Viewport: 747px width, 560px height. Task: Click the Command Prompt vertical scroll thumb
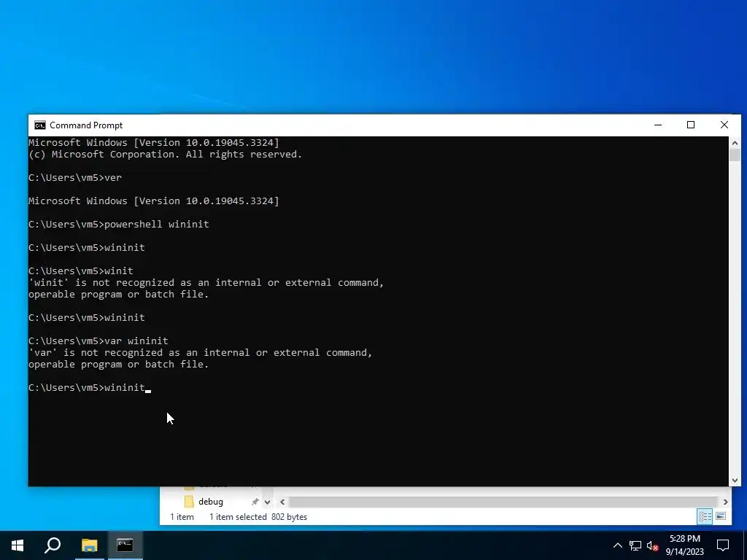pyautogui.click(x=735, y=155)
